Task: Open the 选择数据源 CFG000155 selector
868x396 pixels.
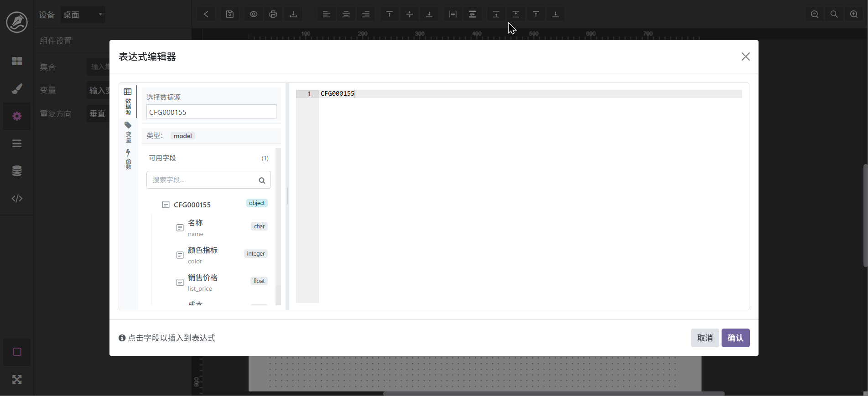Action: pos(211,112)
